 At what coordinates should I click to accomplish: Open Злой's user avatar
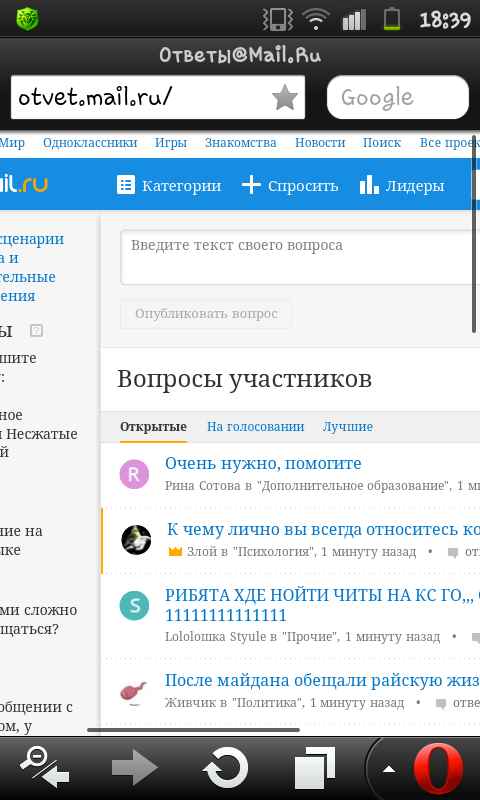[x=136, y=540]
